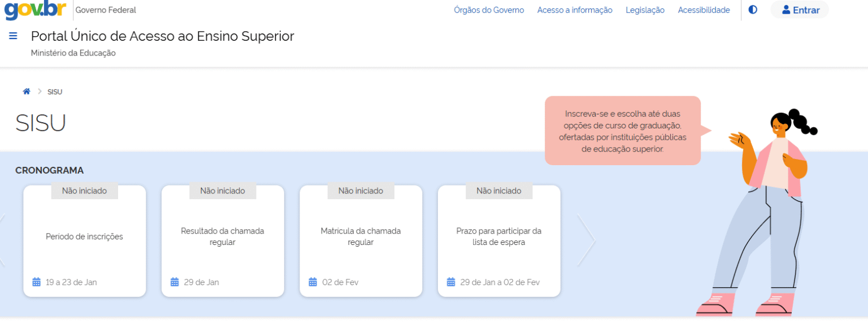This screenshot has width=868, height=327.
Task: Click the Governo Federal text
Action: pos(106,10)
